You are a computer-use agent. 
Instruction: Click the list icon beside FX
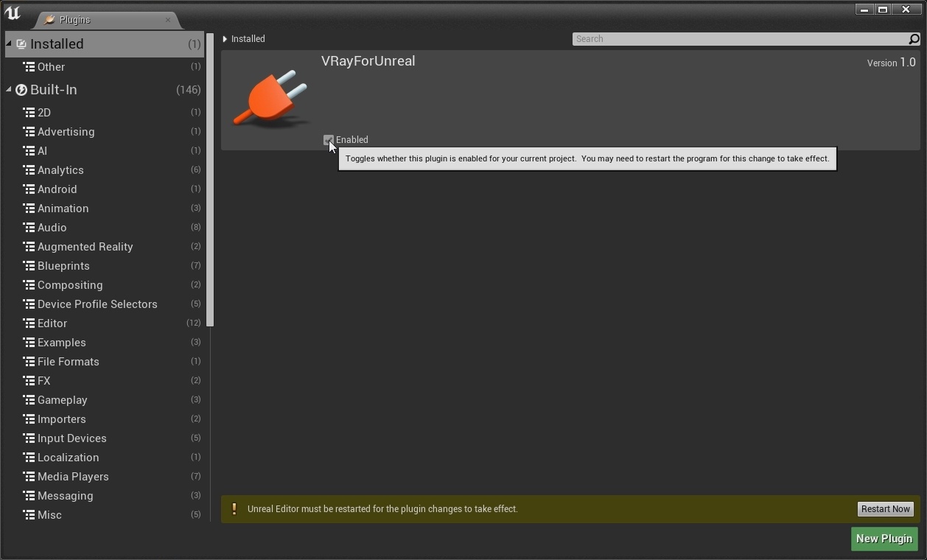click(29, 381)
